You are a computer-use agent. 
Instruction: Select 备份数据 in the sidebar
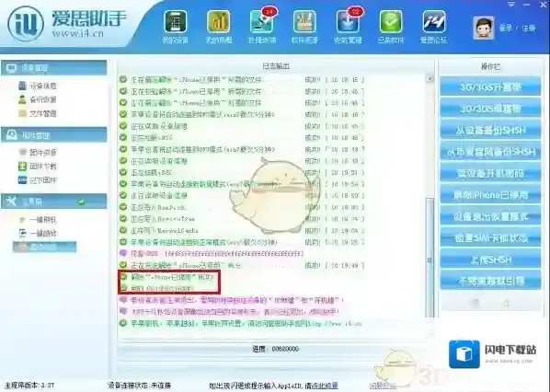pos(43,99)
